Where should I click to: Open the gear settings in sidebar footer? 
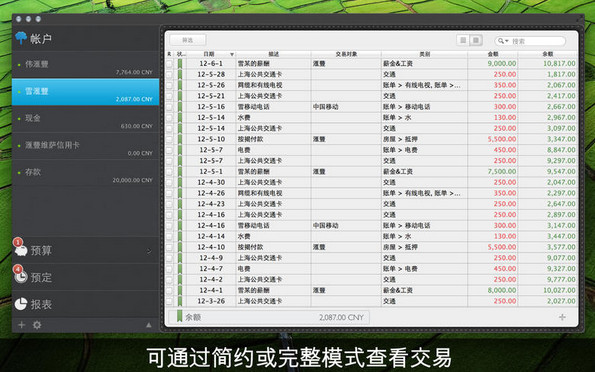pos(37,325)
